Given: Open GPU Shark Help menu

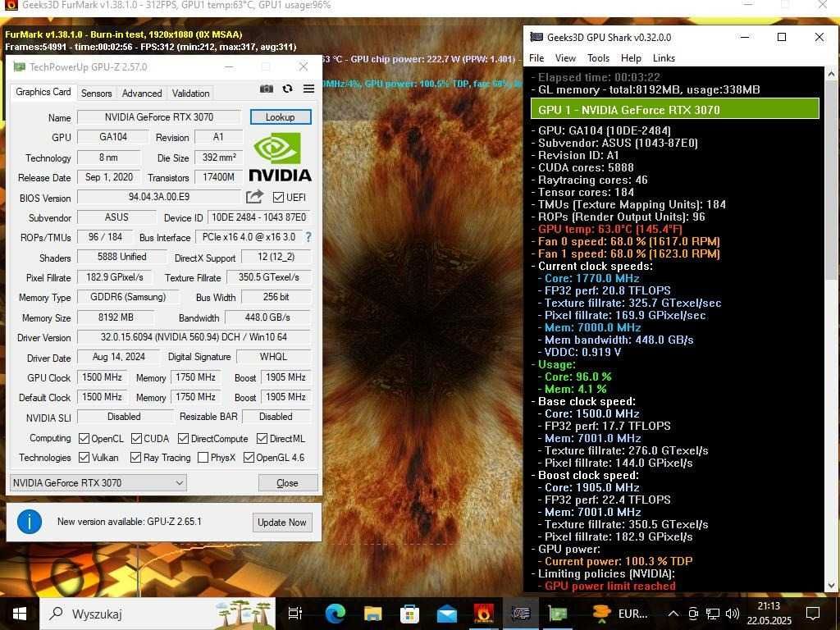Looking at the screenshot, I should (x=631, y=58).
